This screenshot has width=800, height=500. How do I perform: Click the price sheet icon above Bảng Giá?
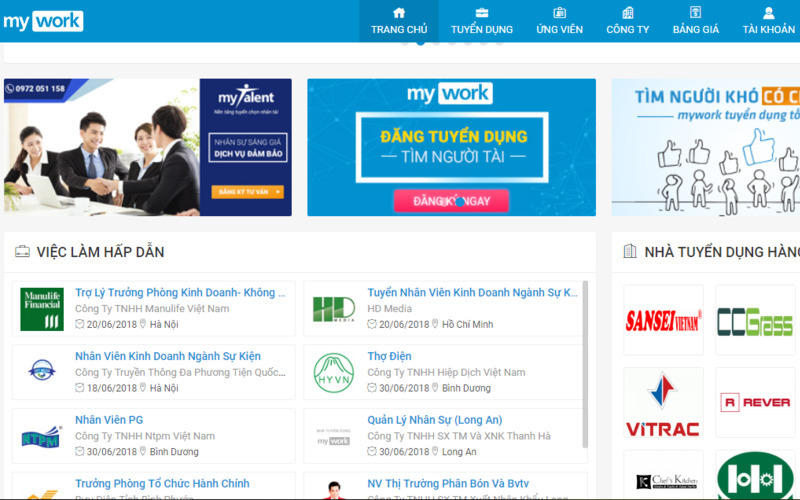(x=695, y=12)
